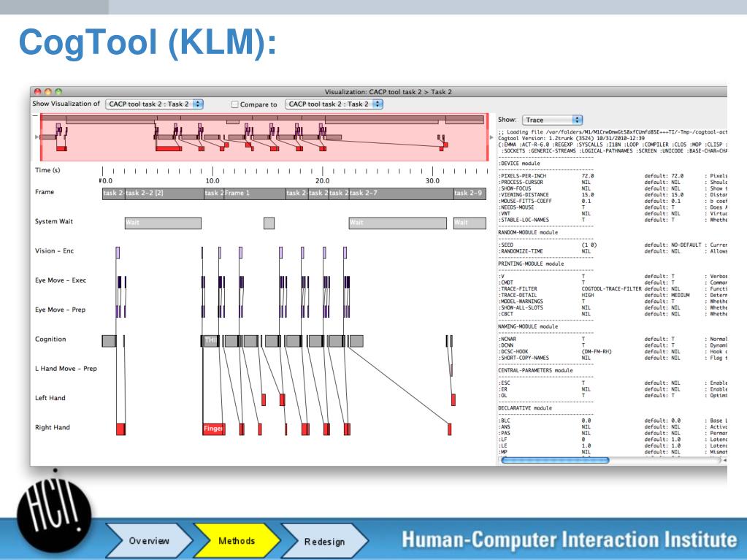Image resolution: width=747 pixels, height=560 pixels.
Task: Click the '10.0' time axis label
Action: 212,181
